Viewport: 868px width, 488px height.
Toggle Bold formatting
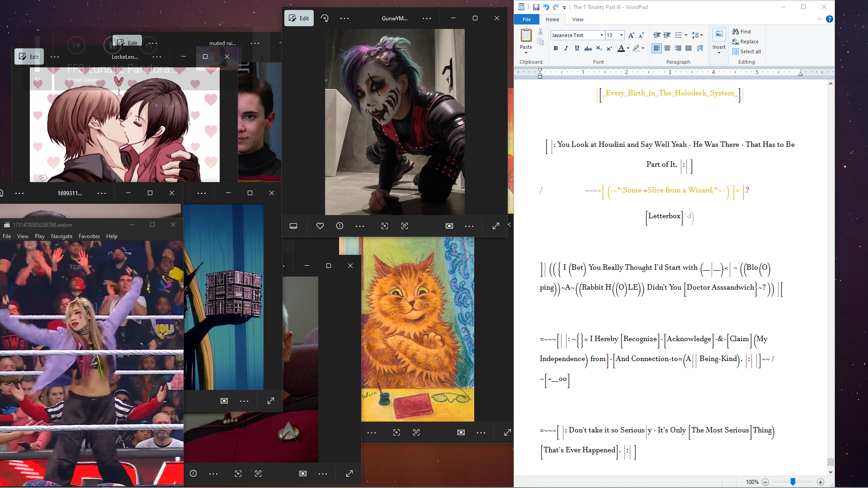556,48
